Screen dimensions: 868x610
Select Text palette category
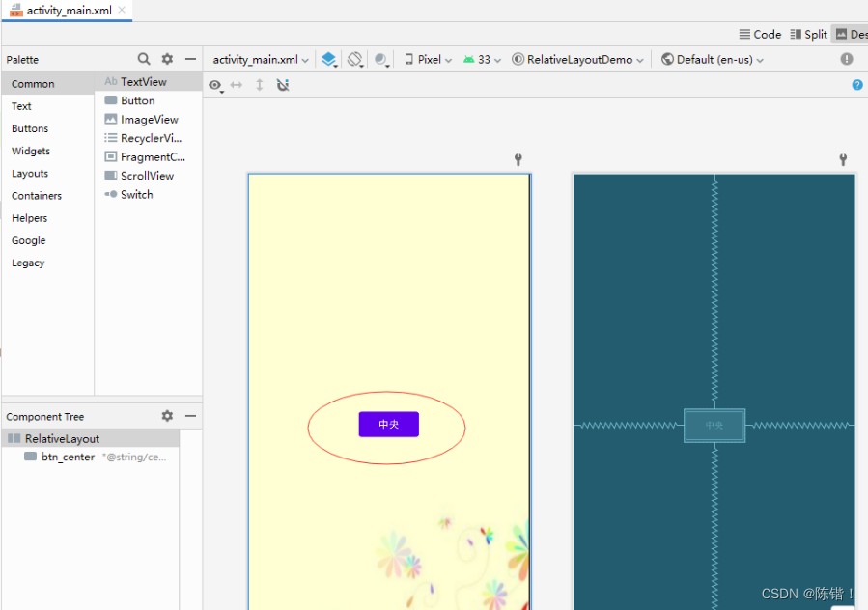coord(47,106)
